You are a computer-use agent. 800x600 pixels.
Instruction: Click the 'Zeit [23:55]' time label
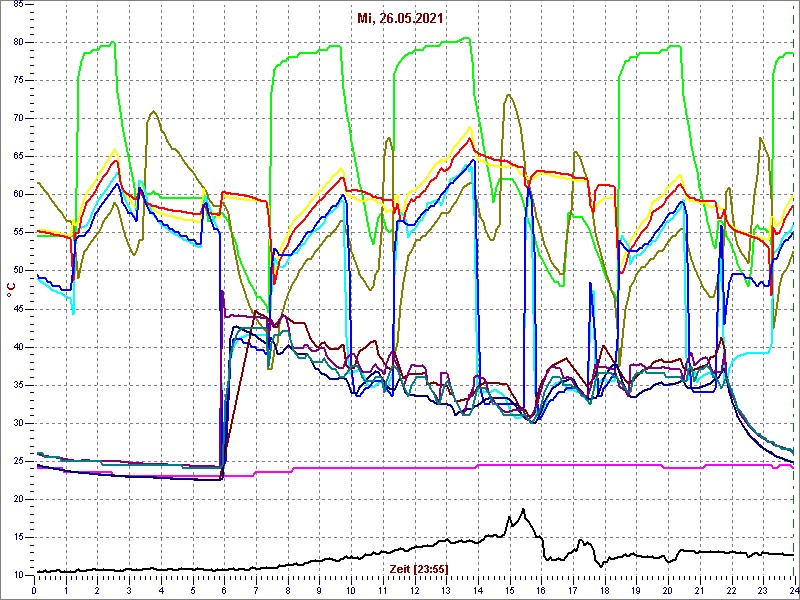419,568
